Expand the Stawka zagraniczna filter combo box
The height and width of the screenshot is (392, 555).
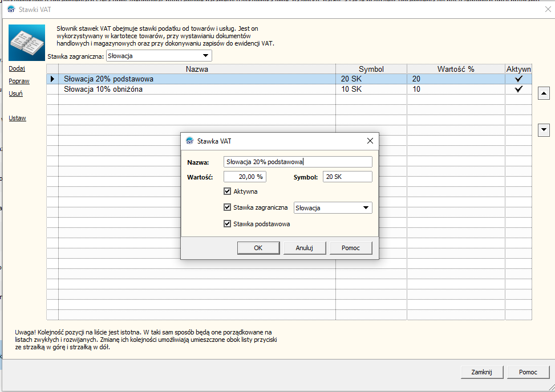click(x=159, y=55)
